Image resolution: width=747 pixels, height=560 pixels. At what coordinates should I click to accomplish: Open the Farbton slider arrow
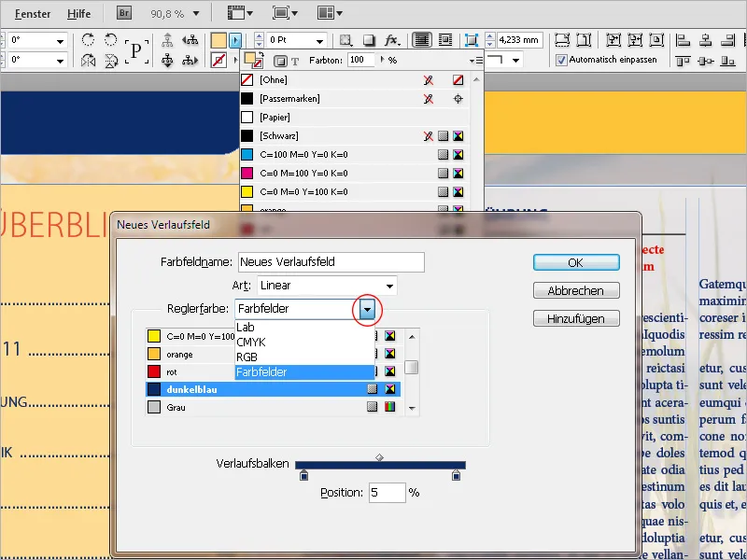tap(382, 60)
